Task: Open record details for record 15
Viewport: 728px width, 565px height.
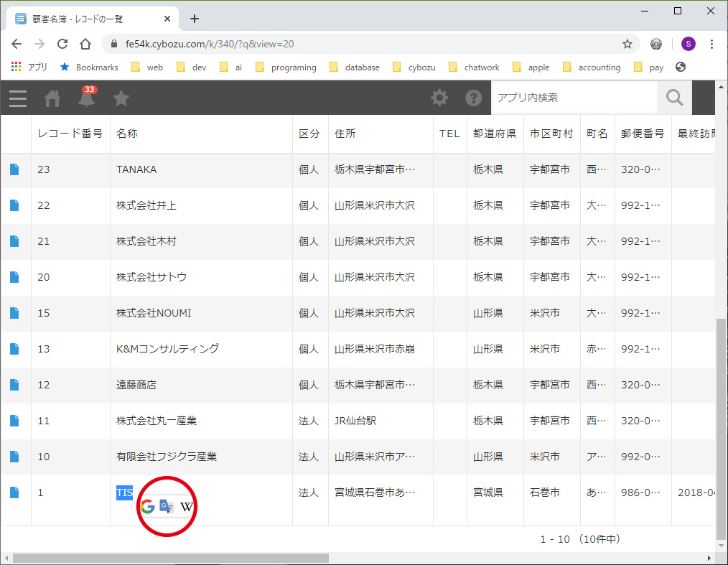Action: 14,313
